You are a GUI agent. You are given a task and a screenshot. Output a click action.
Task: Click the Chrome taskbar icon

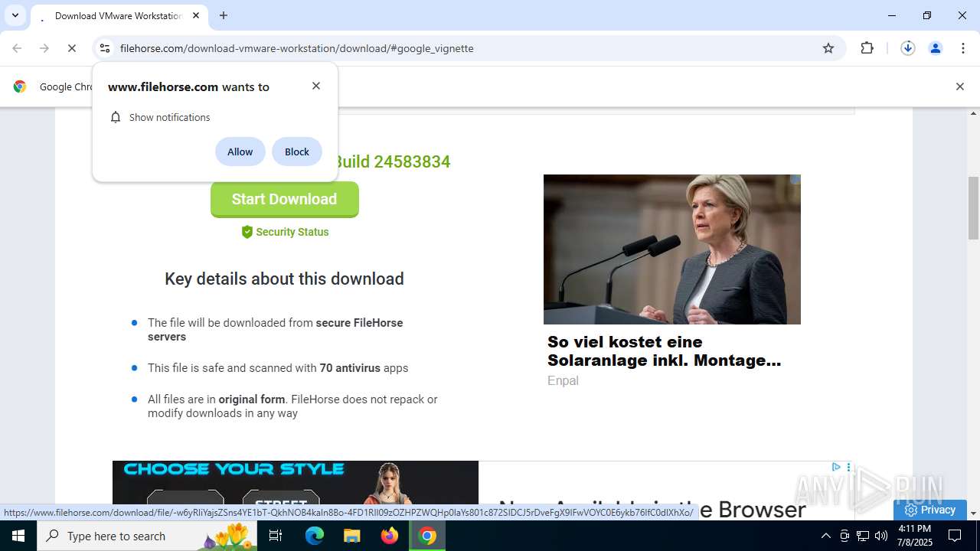pos(427,536)
